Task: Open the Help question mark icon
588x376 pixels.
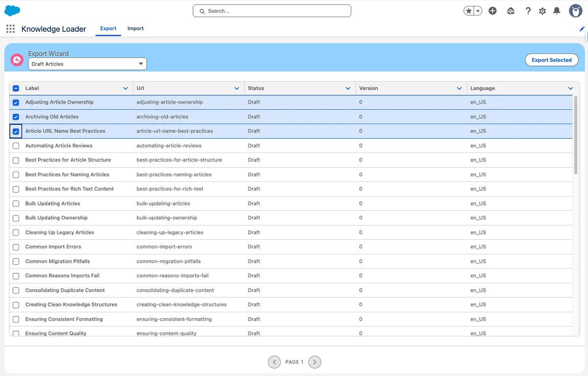Action: tap(528, 11)
